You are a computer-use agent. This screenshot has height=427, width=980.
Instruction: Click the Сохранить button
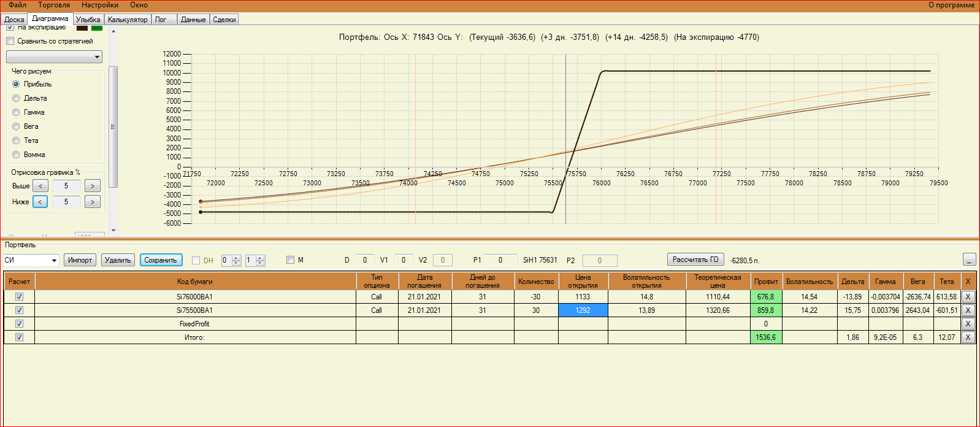click(161, 260)
